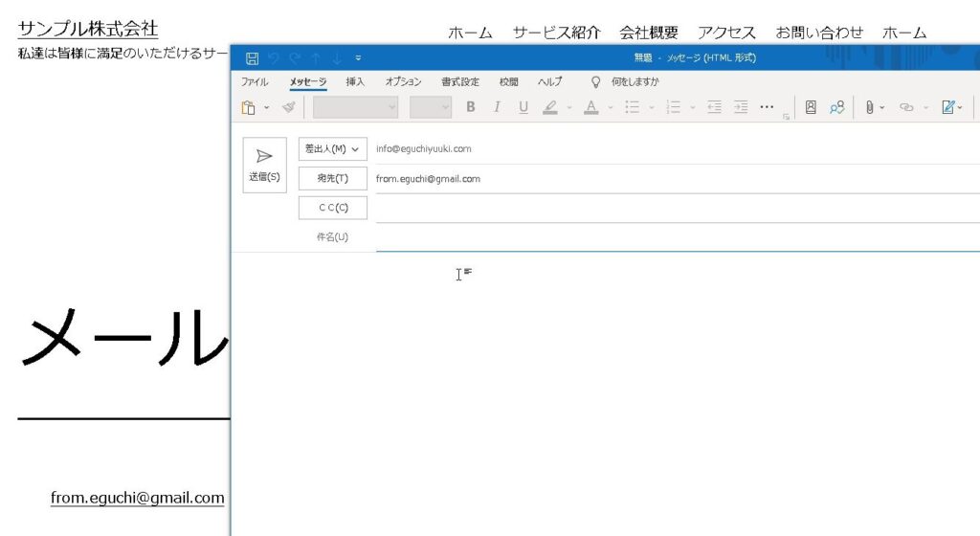Open the 挿入 (Insert) tab
The image size is (980, 536).
(355, 82)
